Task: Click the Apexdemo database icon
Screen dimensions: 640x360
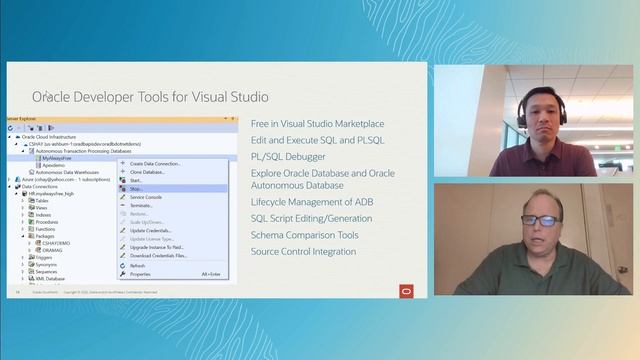Action: pos(38,165)
